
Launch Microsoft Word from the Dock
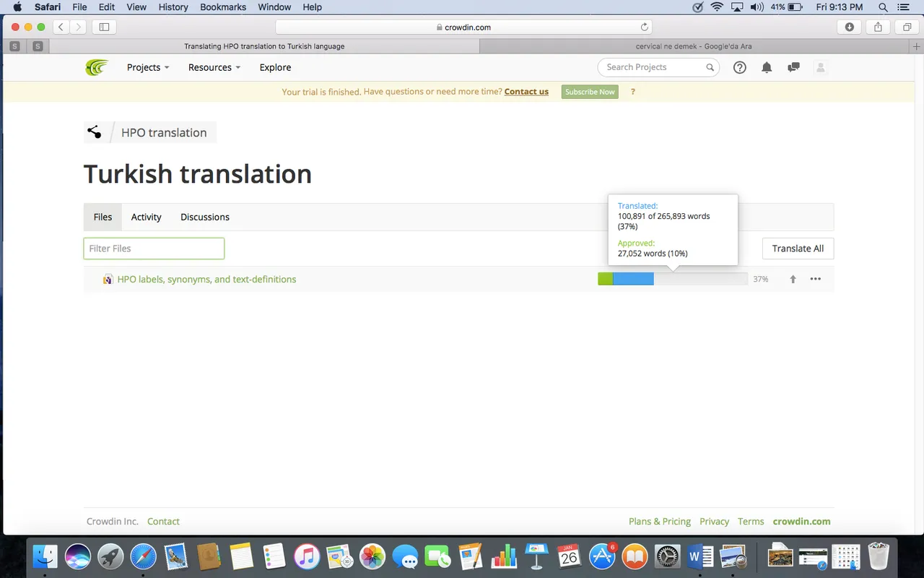700,556
